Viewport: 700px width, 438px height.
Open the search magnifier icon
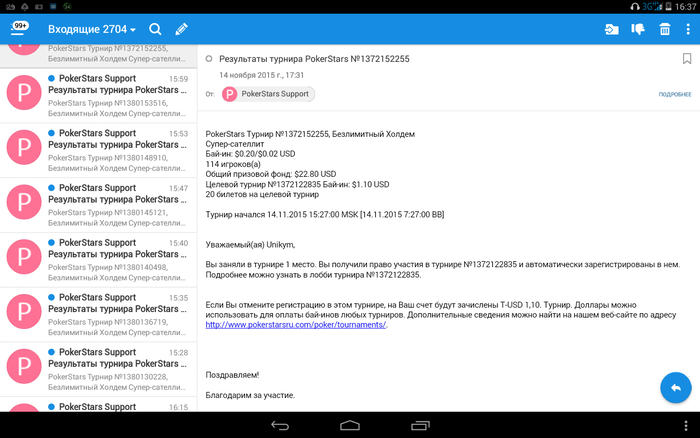point(155,29)
